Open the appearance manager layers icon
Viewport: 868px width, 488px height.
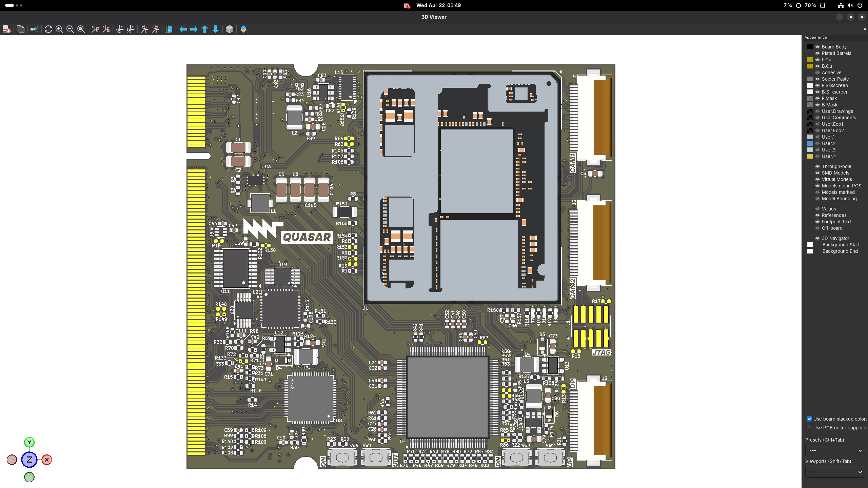pos(243,29)
